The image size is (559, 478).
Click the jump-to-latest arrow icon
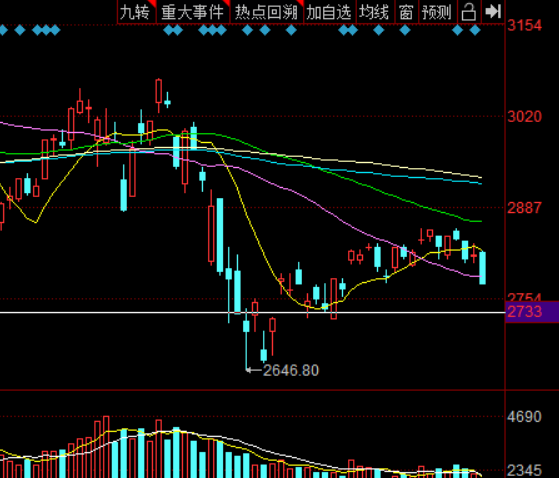(x=493, y=12)
